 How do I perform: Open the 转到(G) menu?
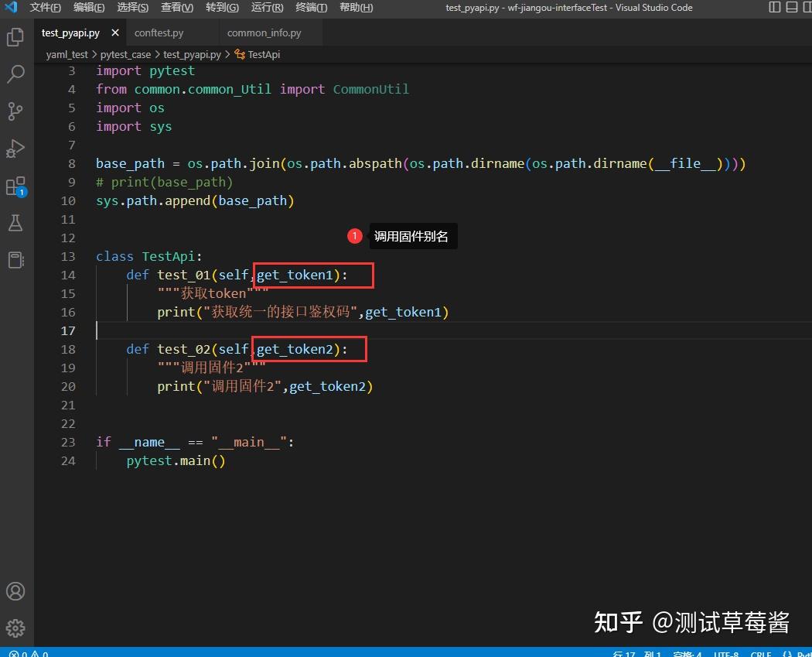(x=222, y=7)
